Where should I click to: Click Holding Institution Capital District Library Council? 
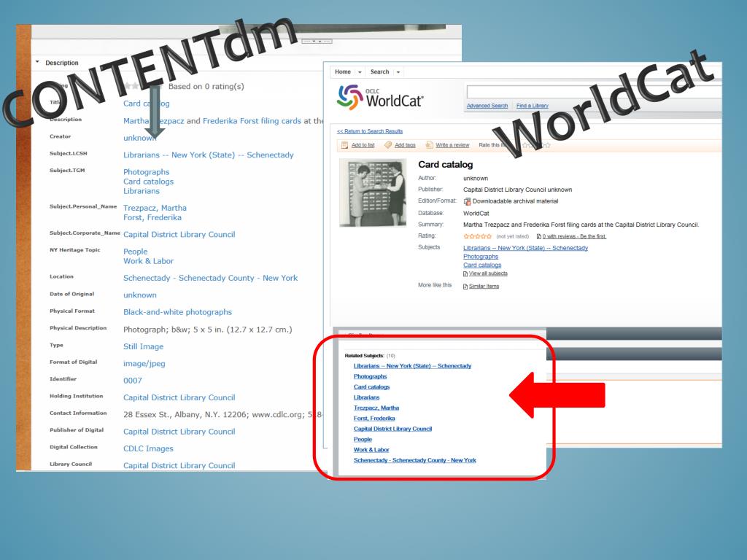click(x=179, y=397)
